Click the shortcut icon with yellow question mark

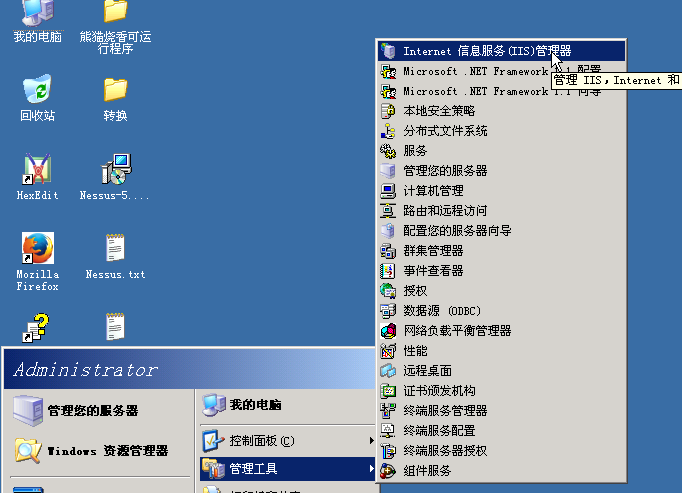(x=36, y=328)
